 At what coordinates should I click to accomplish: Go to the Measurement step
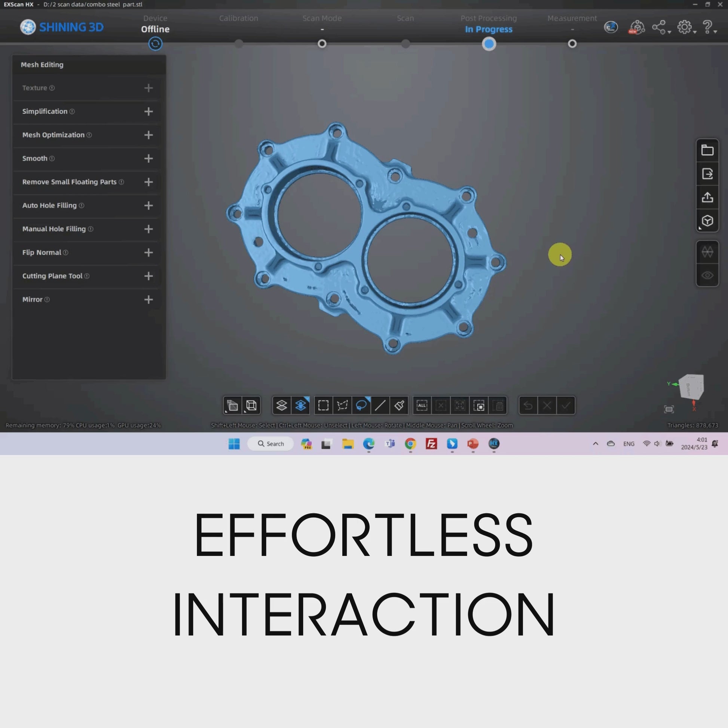[572, 44]
